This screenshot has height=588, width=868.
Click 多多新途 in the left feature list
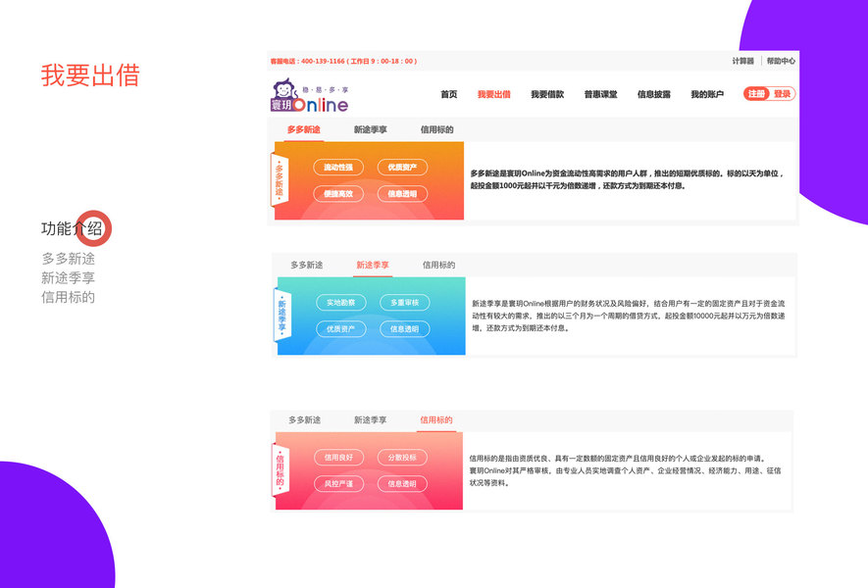pos(68,259)
